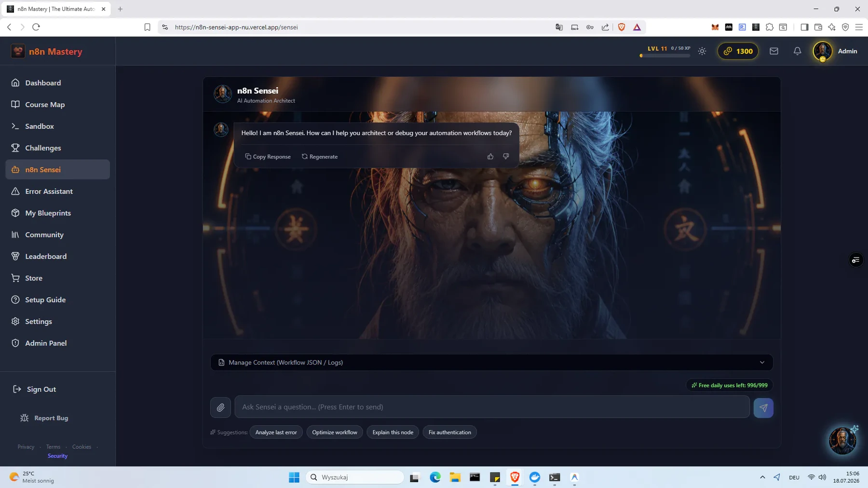Navigate to Challenges
Image resolution: width=868 pixels, height=488 pixels.
click(58, 148)
